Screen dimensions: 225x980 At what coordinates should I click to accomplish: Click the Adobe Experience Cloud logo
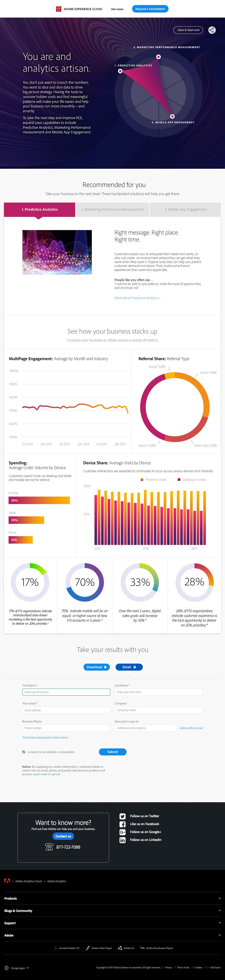[x=59, y=9]
